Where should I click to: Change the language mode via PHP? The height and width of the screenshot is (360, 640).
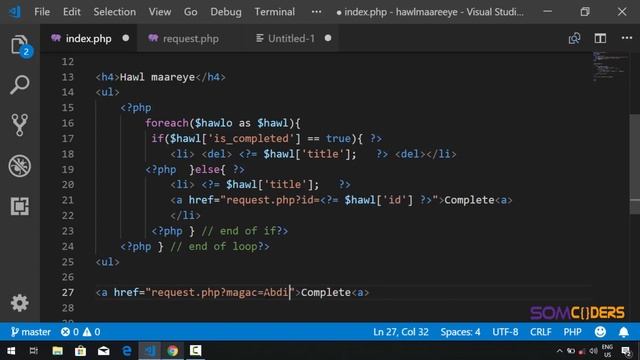(x=572, y=332)
